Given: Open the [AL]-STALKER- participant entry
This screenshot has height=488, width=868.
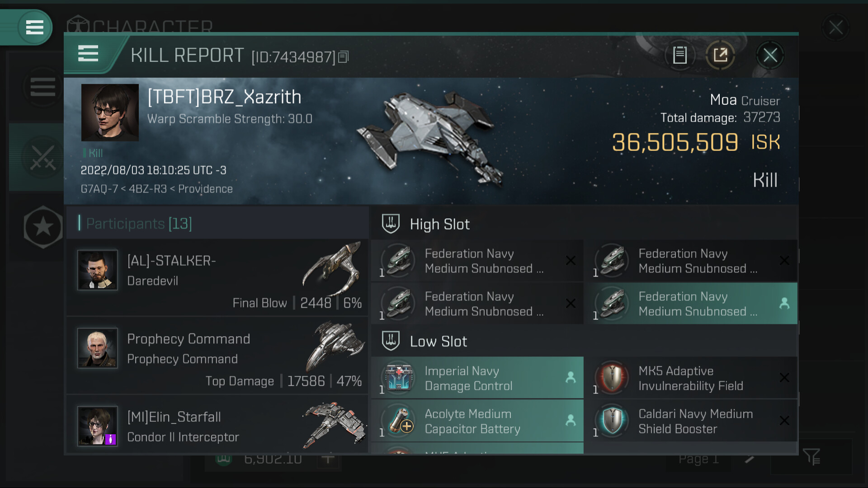Looking at the screenshot, I should 217,277.
